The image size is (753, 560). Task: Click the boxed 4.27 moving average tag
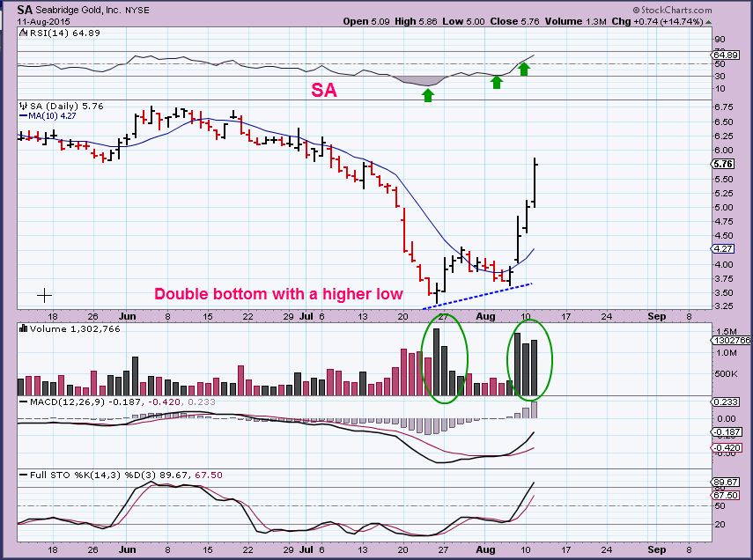coord(723,249)
